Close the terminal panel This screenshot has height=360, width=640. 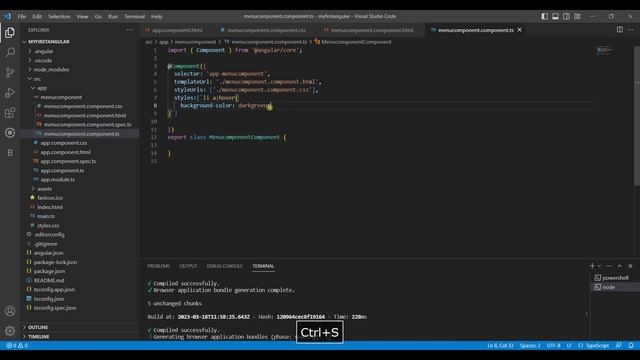click(x=630, y=266)
